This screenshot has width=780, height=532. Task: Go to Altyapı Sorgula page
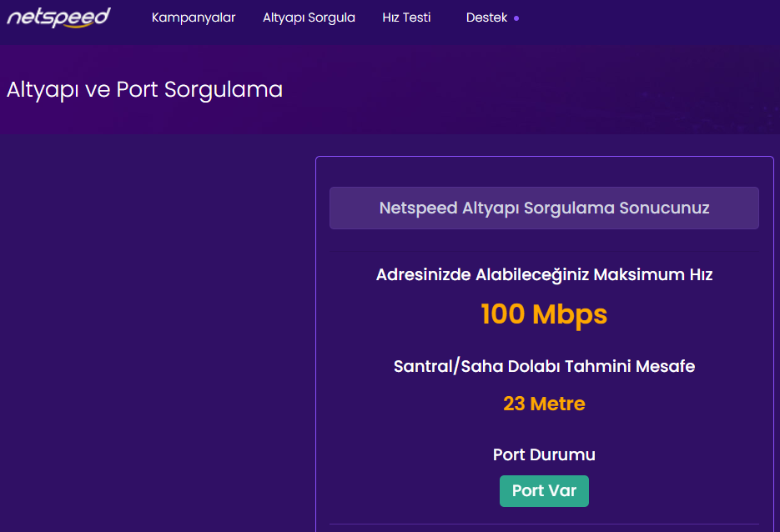[x=309, y=18]
